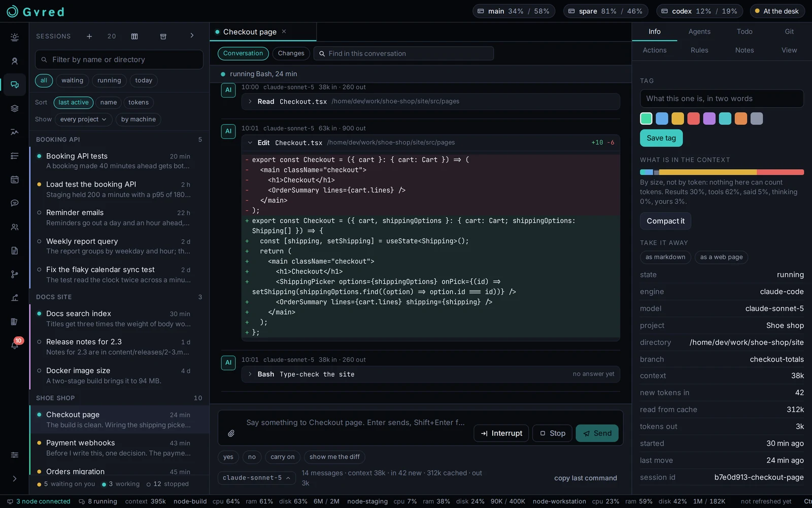Click the plus icon to add a new session
The image size is (812, 508).
coord(89,37)
